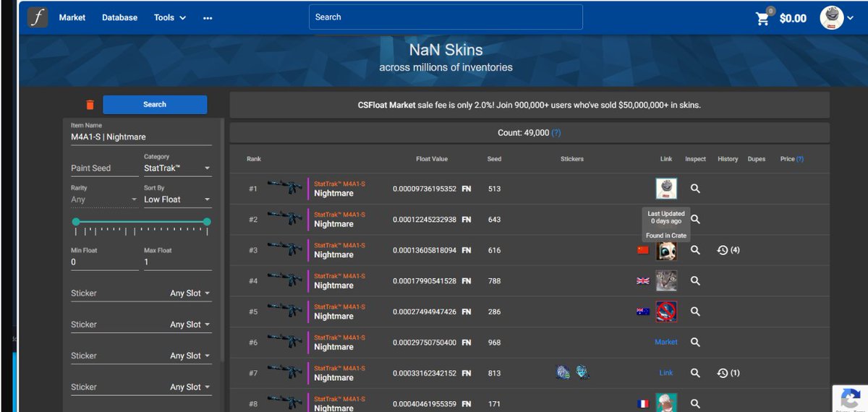Open owner avatar for rank #5 skin
Screen dimensions: 868x412
coord(666,312)
